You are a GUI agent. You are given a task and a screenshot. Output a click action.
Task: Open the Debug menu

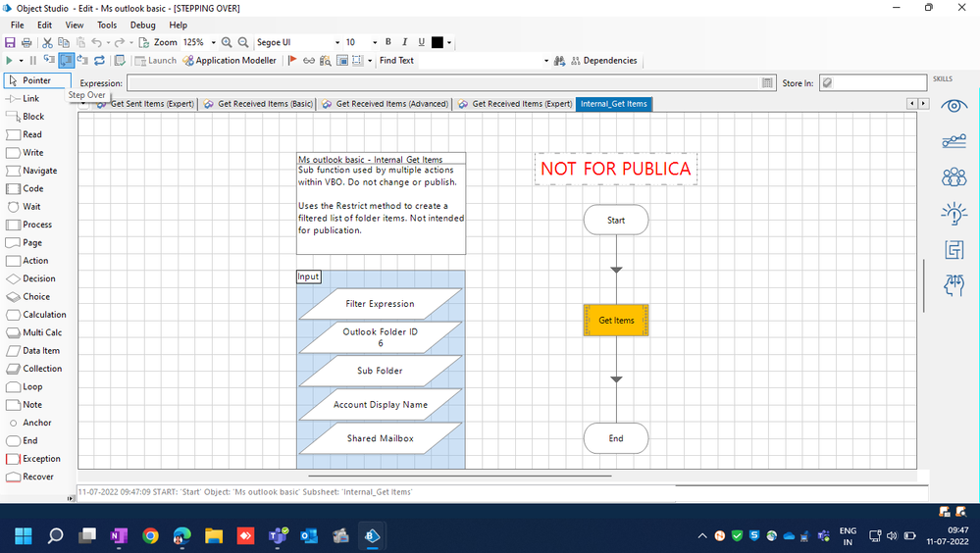pos(142,25)
